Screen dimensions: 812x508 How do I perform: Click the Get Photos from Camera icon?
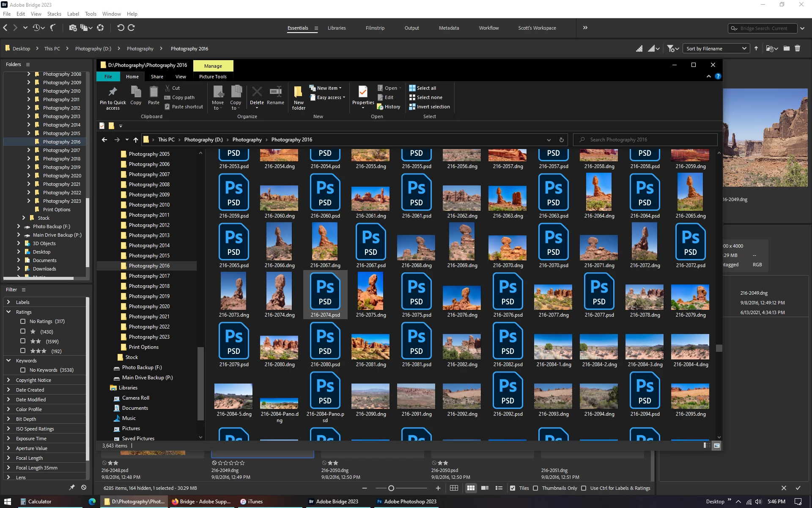pos(73,28)
